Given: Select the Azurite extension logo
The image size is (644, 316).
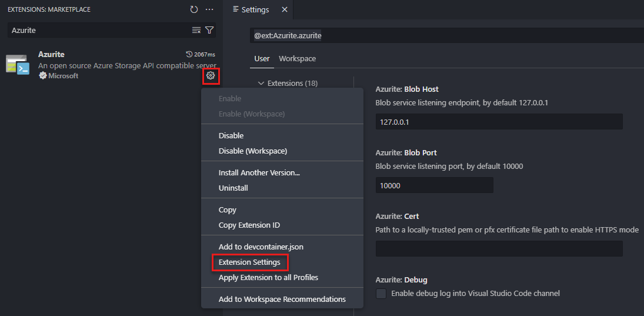Looking at the screenshot, I should point(17,65).
